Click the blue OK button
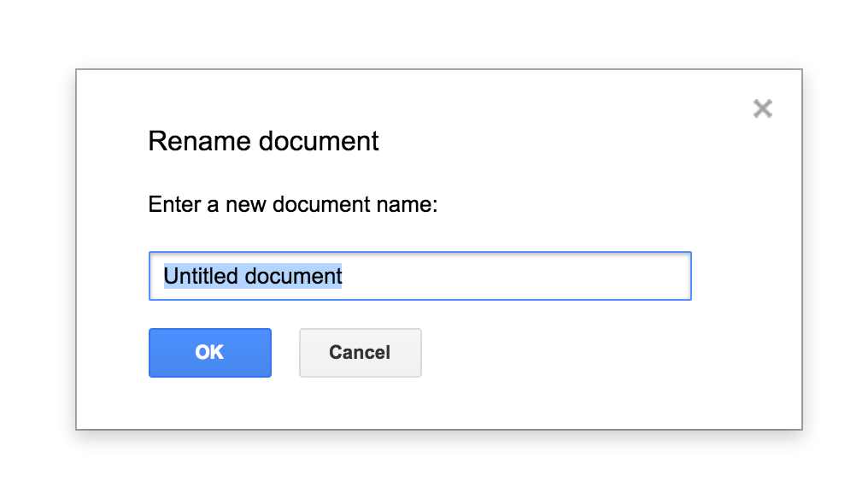Image resolution: width=868 pixels, height=487 pixels. pyautogui.click(x=209, y=352)
